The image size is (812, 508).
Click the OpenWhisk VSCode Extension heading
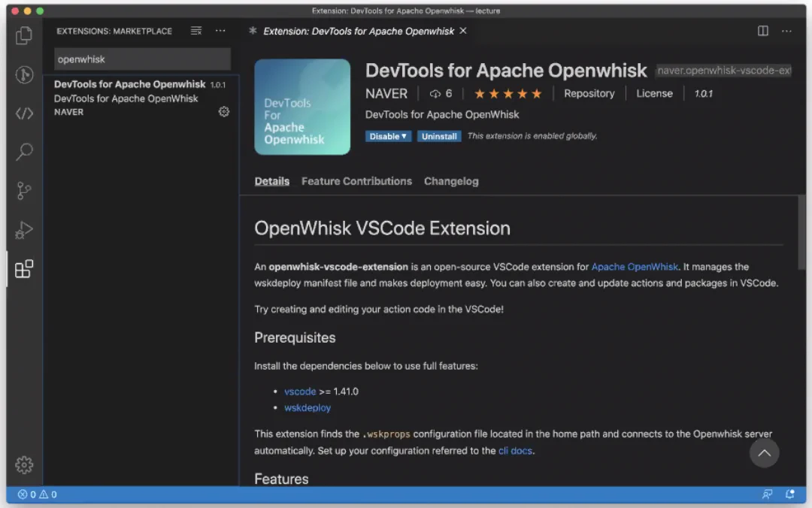pos(382,228)
